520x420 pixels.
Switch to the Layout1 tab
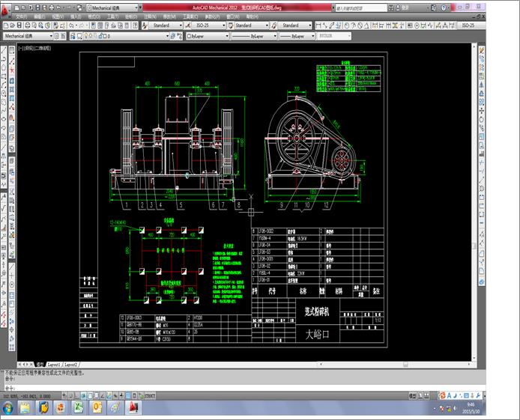(54, 365)
